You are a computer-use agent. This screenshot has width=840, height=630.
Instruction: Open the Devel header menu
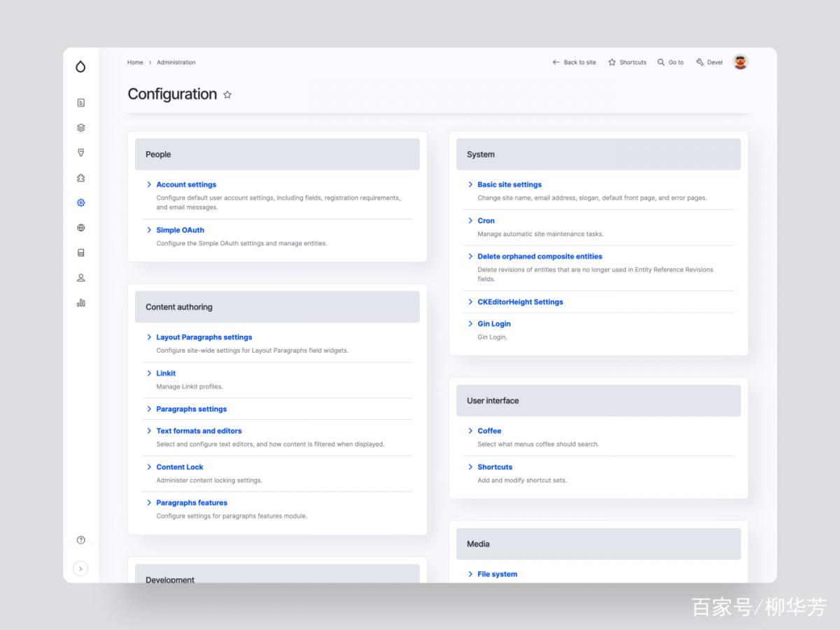pyautogui.click(x=709, y=62)
